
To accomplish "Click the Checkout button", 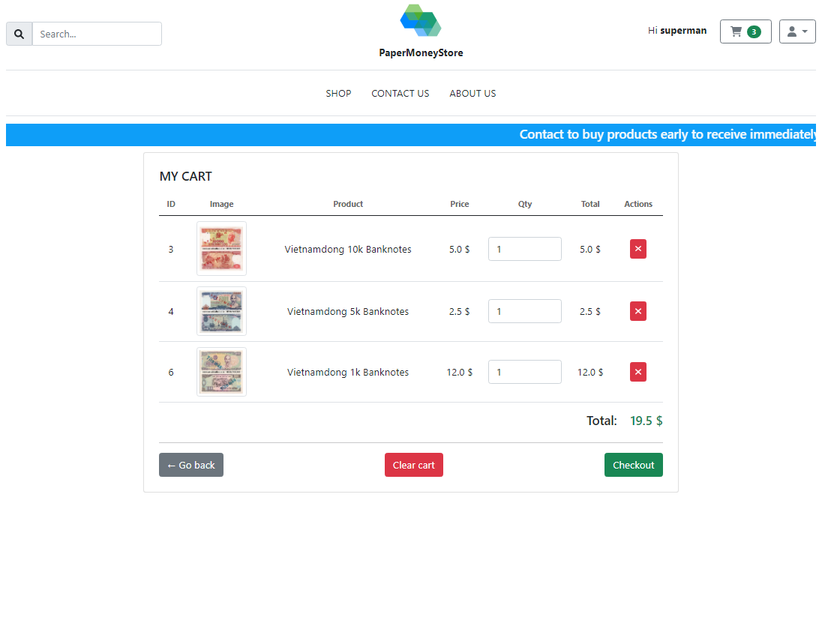I will 633,465.
